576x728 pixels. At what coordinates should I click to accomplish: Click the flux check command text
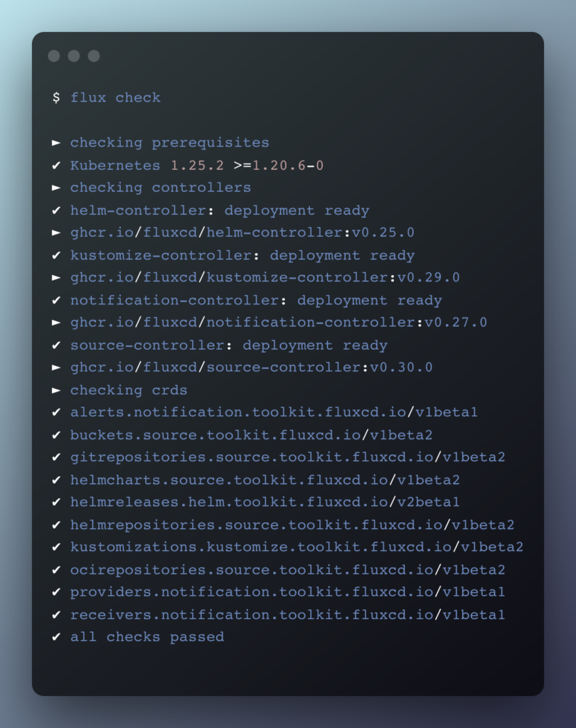115,97
